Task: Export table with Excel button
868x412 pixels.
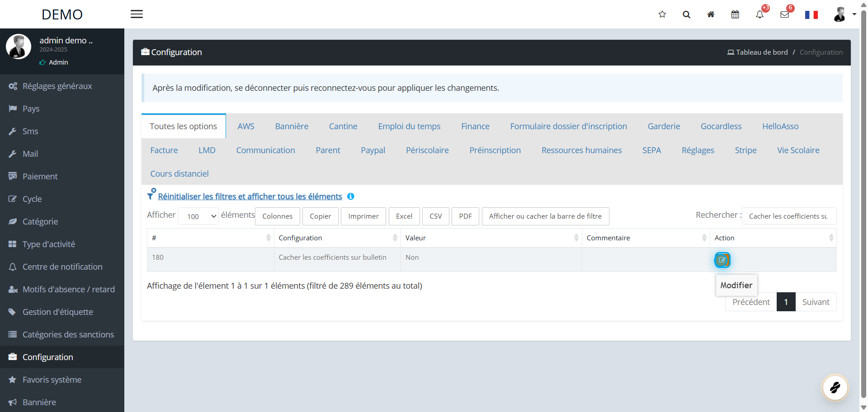Action: 404,216
